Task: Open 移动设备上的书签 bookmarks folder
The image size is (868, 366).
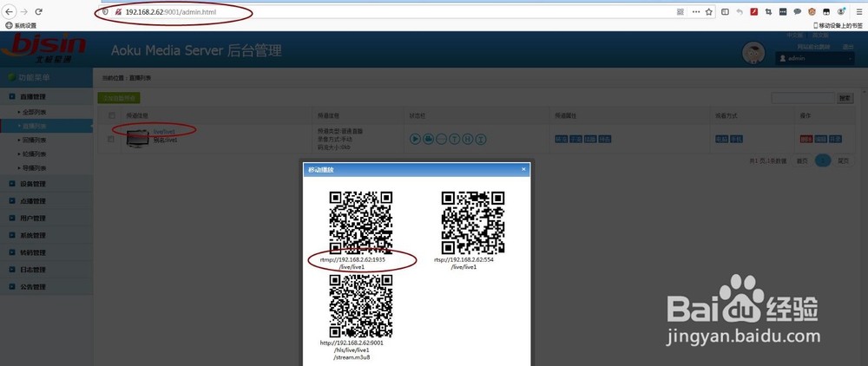Action: pos(838,25)
